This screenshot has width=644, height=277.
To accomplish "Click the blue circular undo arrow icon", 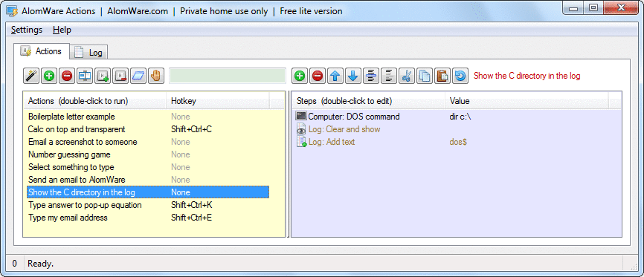I will coord(460,76).
